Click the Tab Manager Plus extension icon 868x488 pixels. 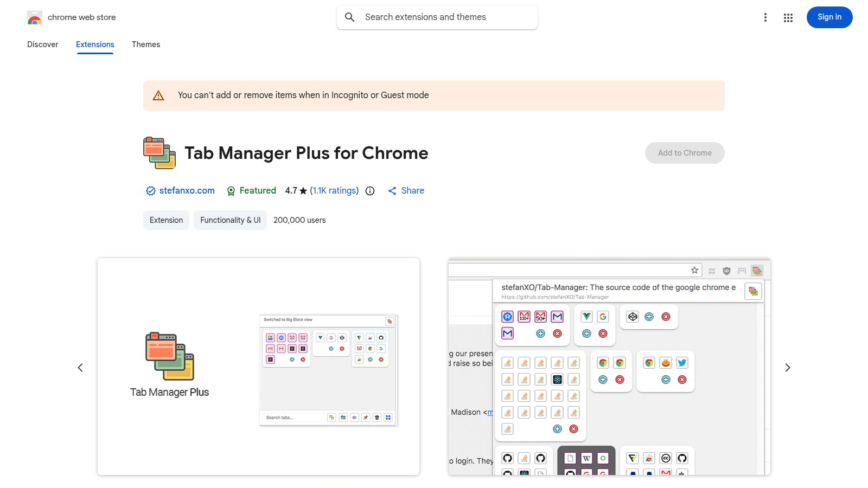[159, 153]
